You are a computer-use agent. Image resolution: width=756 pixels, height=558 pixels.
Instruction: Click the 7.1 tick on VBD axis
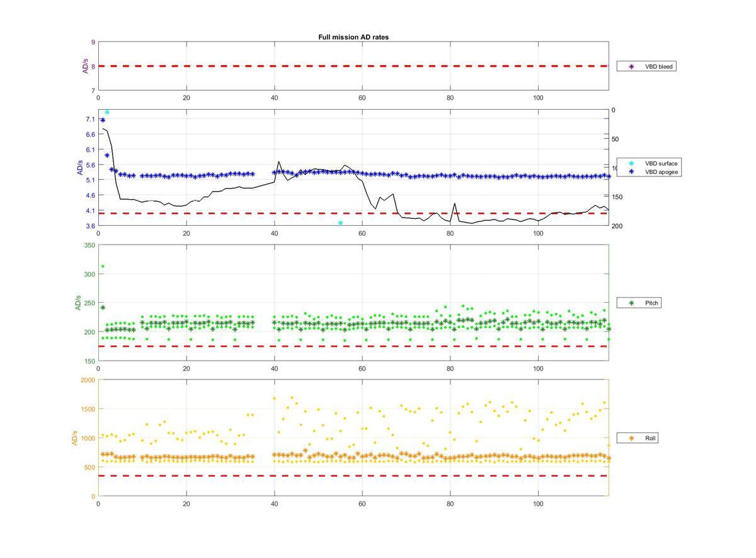[90, 119]
